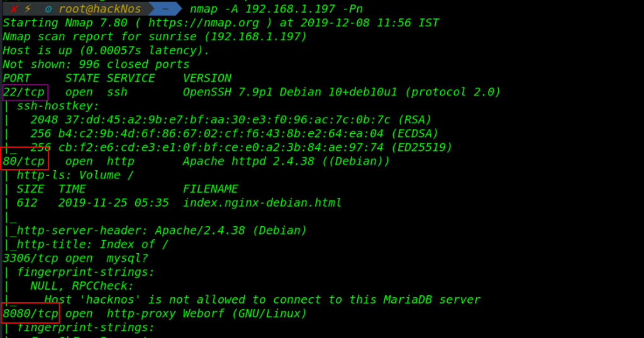Click the MariaDB server error message
The height and width of the screenshot is (338, 644).
tap(262, 300)
